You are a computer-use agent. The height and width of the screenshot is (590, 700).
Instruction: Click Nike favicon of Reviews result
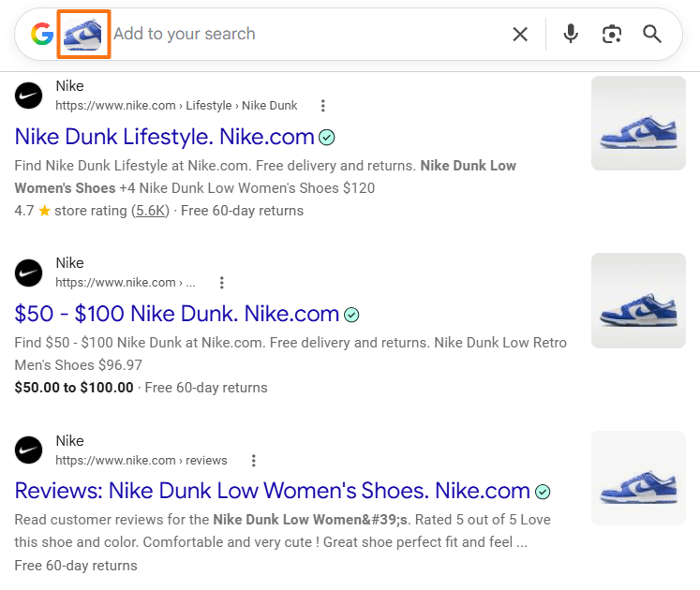[x=28, y=450]
